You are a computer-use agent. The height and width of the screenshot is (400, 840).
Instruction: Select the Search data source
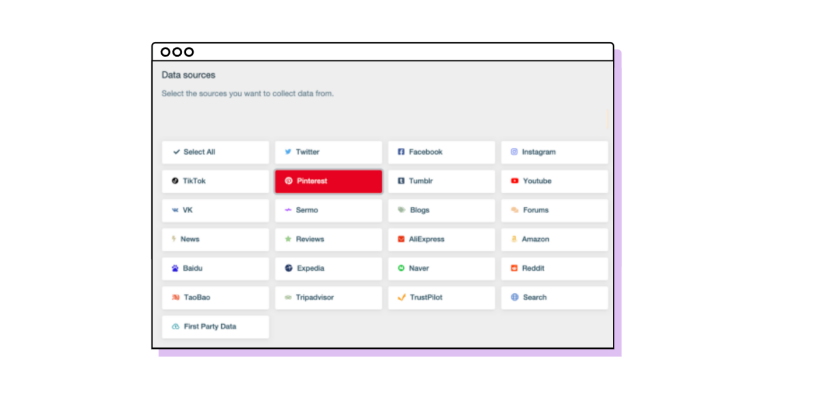[x=554, y=297]
